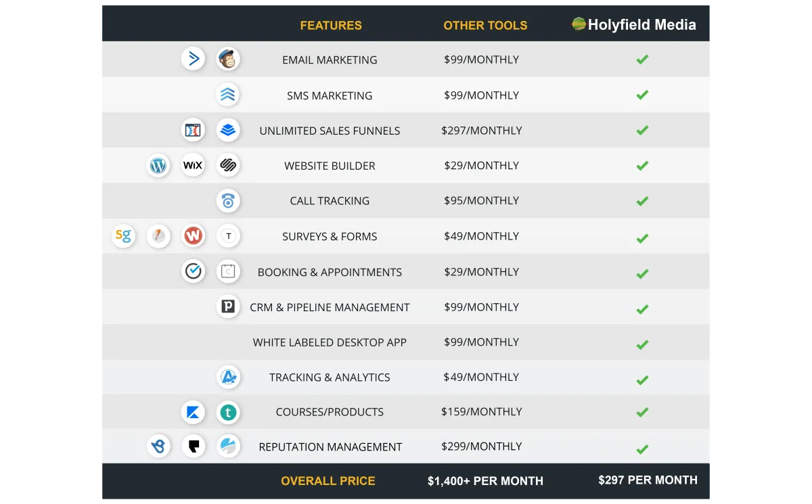
Task: Click the SURVEYS & FORMS label
Action: pos(330,237)
